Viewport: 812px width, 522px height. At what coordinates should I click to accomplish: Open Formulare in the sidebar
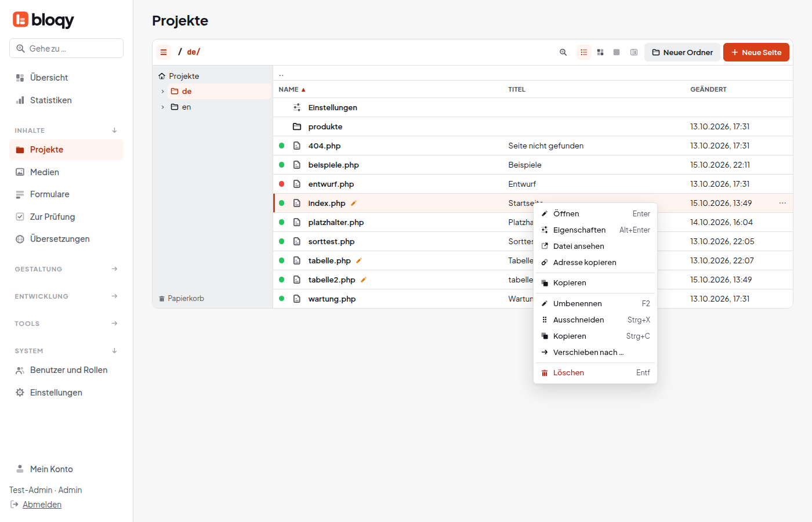(66, 194)
